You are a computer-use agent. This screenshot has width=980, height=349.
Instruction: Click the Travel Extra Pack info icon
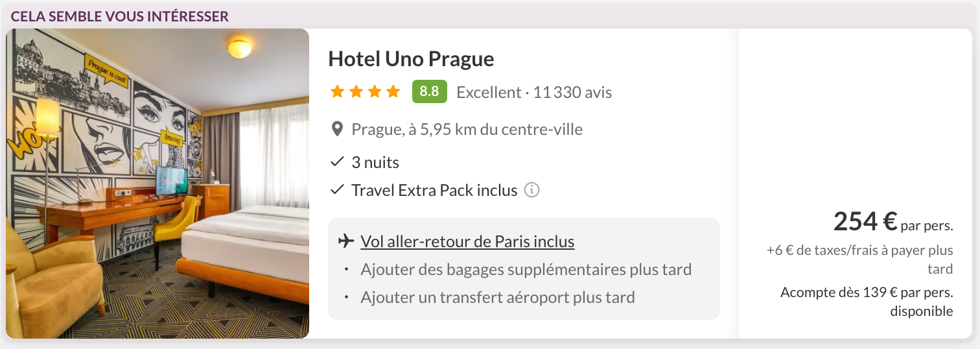tap(531, 190)
